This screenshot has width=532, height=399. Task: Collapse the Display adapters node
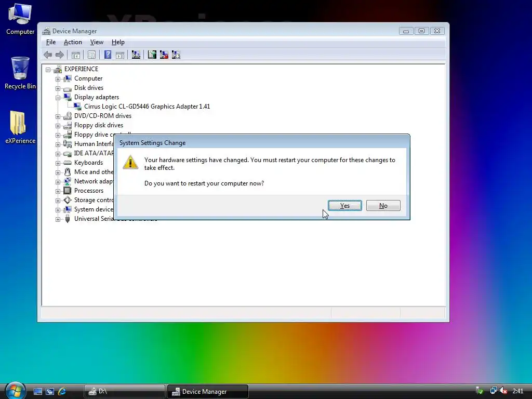(58, 98)
